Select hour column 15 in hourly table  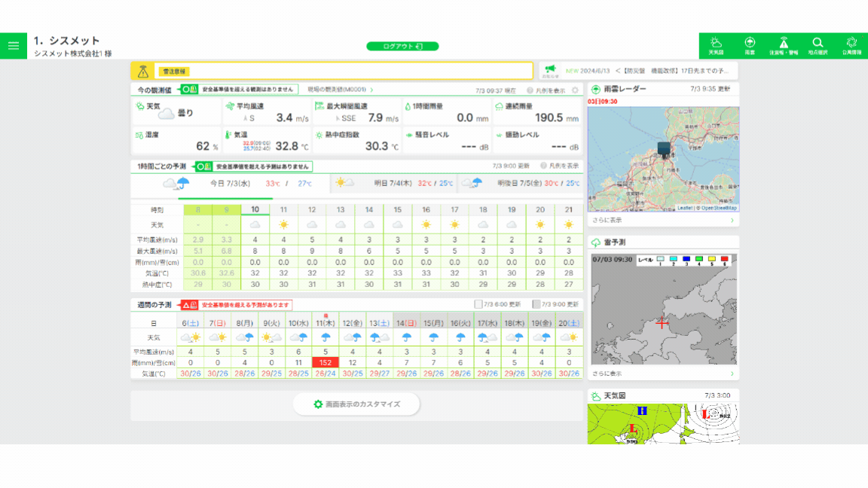pos(398,209)
